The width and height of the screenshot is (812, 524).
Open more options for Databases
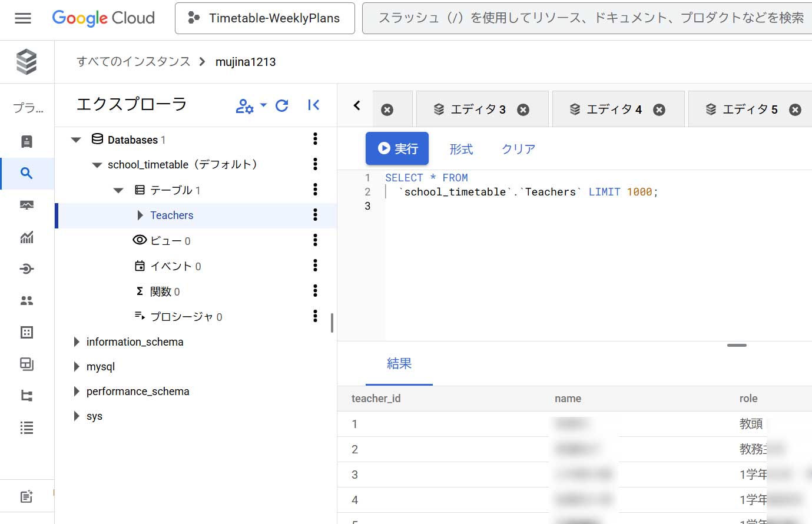pyautogui.click(x=315, y=139)
